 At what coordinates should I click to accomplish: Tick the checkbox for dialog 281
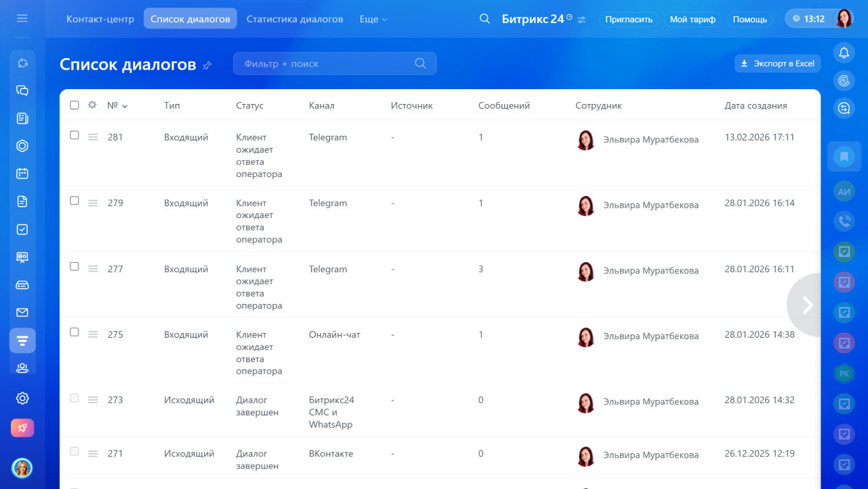coord(74,135)
